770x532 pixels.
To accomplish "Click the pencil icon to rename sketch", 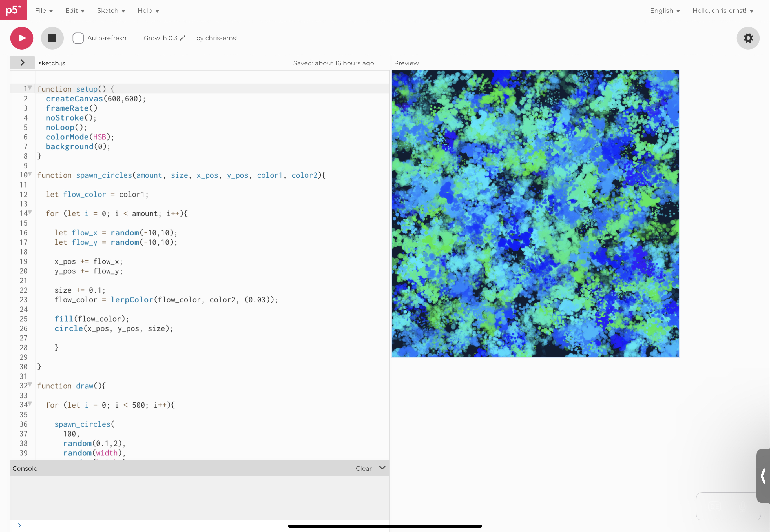I will point(182,38).
